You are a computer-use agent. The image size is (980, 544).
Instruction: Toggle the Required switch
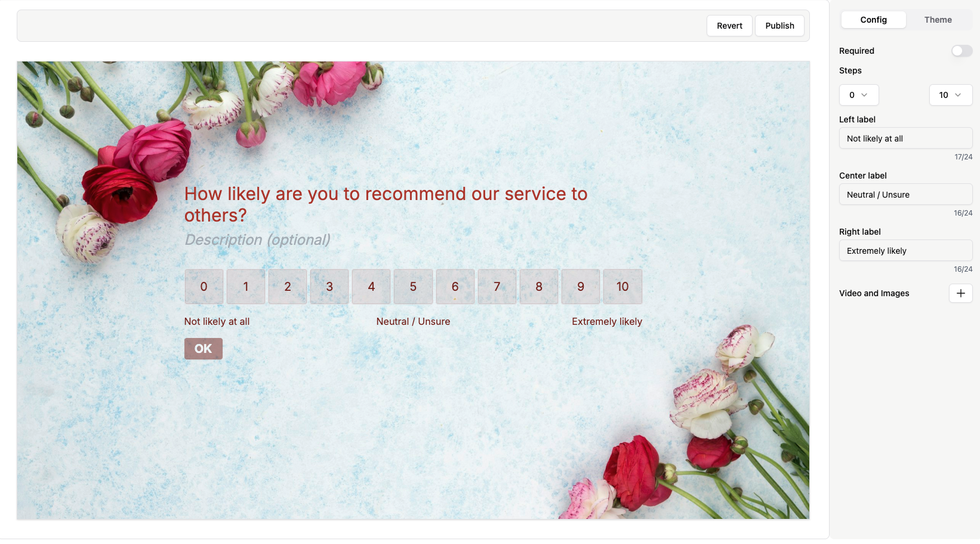point(961,51)
